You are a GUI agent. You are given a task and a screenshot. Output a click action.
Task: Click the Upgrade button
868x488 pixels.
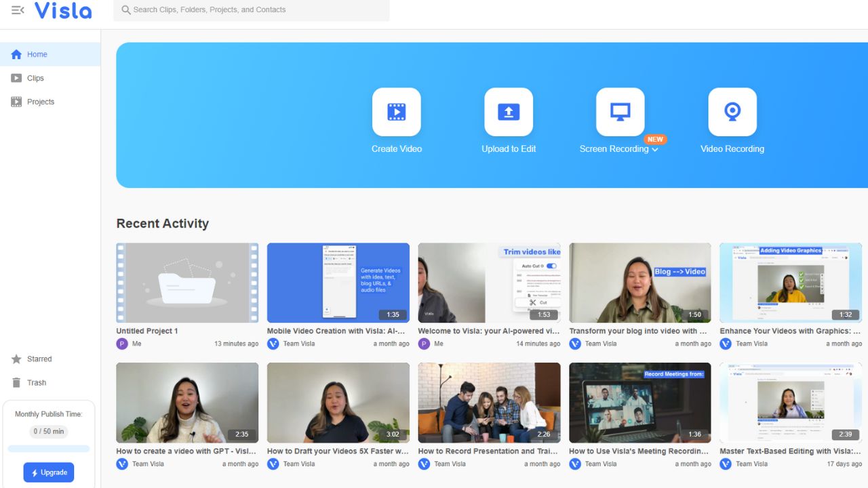click(49, 472)
